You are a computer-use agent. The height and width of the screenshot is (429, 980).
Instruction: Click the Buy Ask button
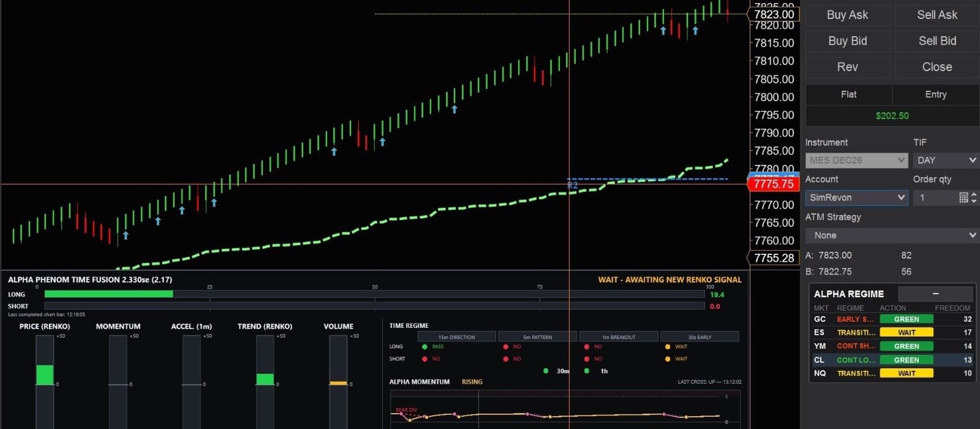click(848, 15)
